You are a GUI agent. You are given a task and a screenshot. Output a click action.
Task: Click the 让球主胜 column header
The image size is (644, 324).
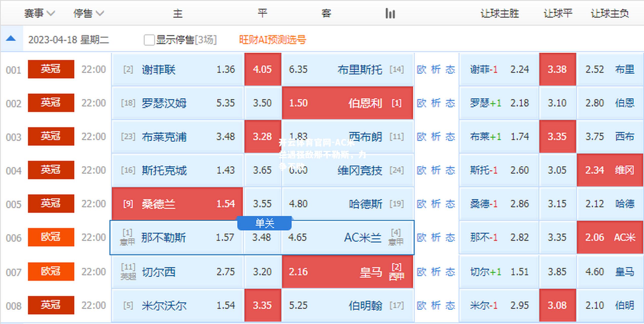pyautogui.click(x=500, y=13)
